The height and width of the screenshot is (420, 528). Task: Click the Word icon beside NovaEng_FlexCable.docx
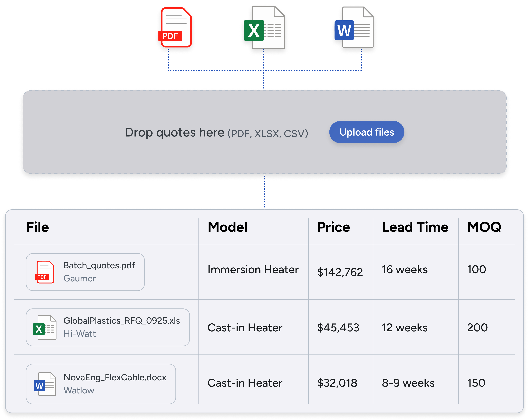[45, 384]
